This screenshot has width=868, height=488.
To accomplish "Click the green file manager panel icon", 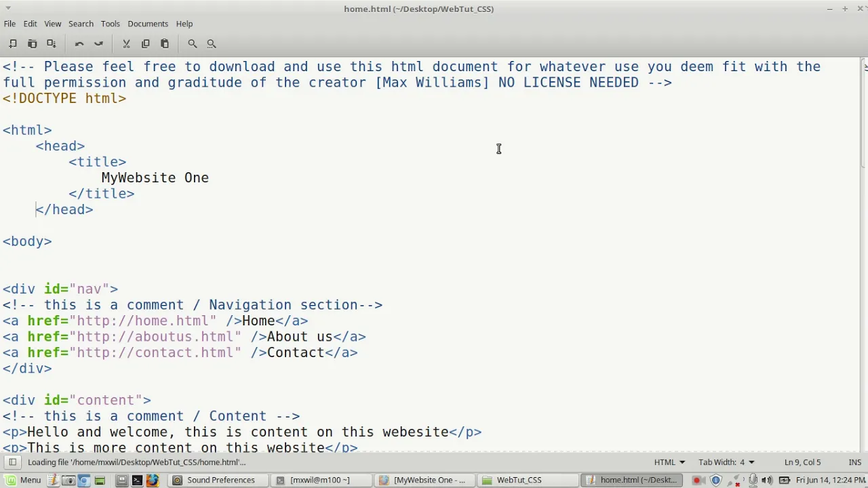I will (100, 480).
